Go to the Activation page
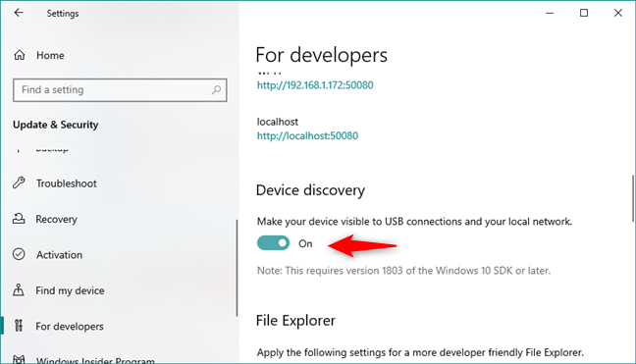 click(x=59, y=255)
